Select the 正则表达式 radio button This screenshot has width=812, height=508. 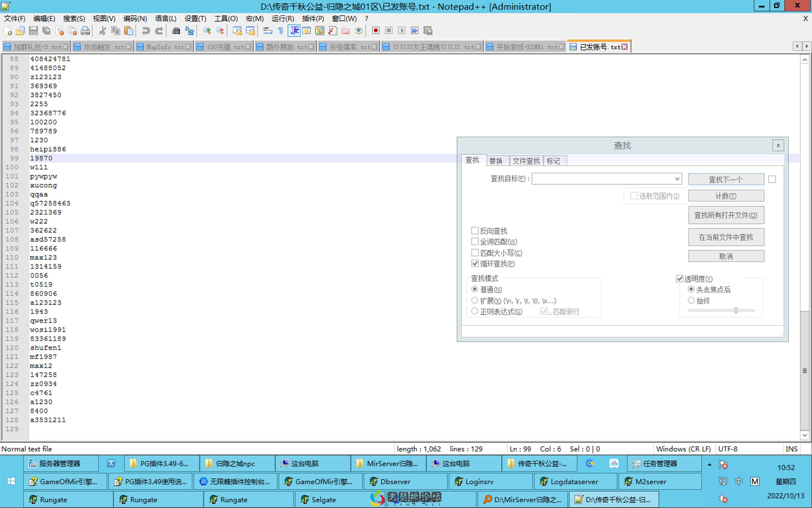[475, 311]
